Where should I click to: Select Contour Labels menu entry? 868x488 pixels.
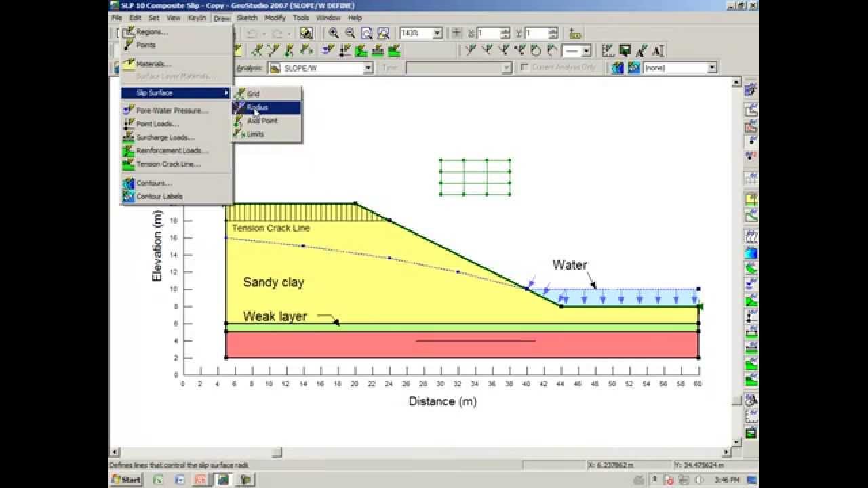[176, 197]
